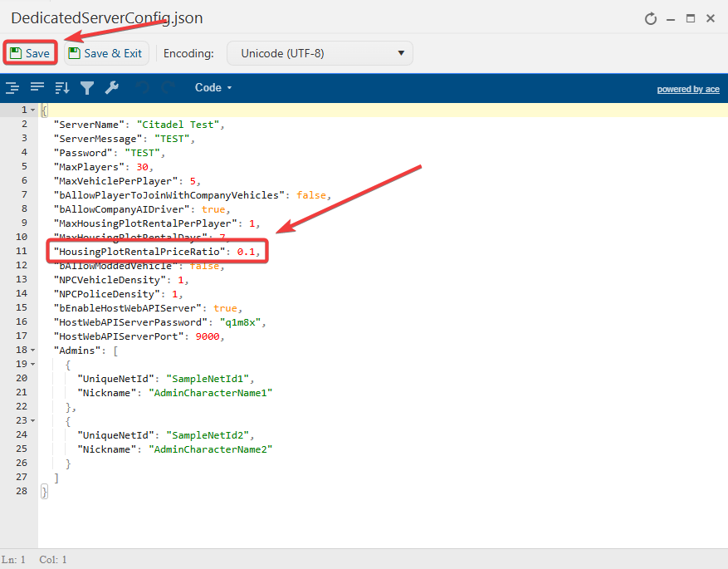The height and width of the screenshot is (569, 728).
Task: Click the Save button
Action: (30, 53)
